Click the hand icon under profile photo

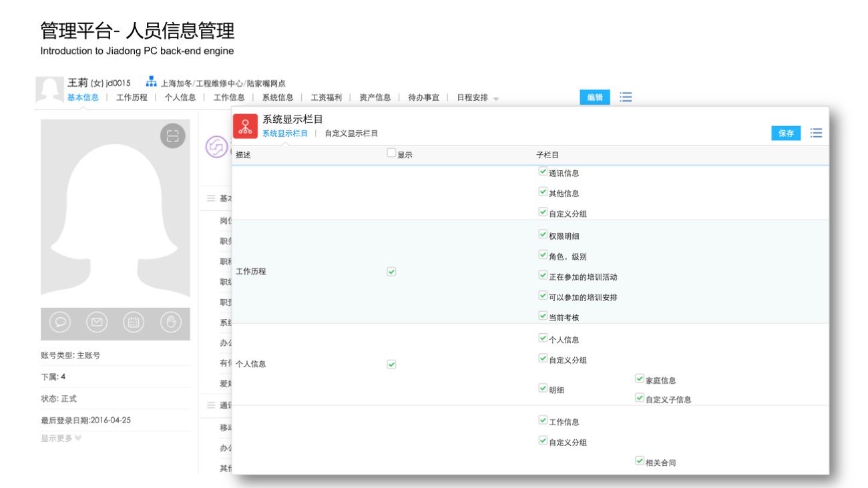(x=171, y=322)
